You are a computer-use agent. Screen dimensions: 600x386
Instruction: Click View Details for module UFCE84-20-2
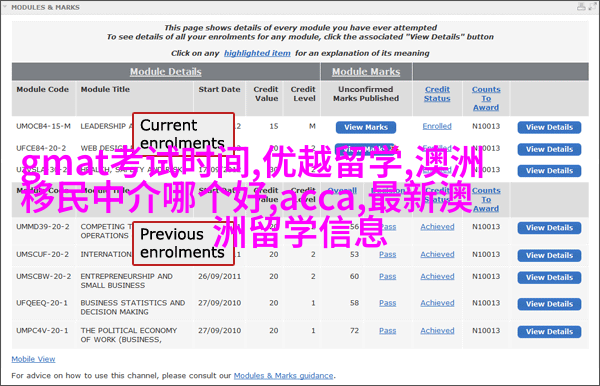549,149
